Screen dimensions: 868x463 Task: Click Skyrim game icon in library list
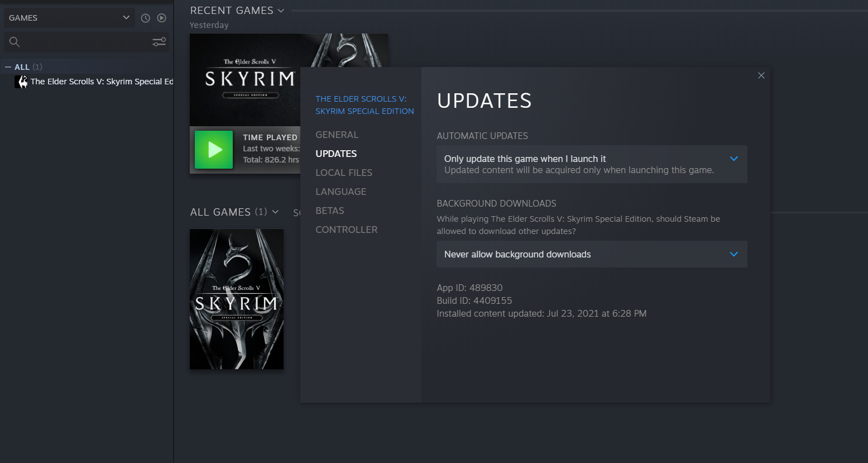(21, 82)
